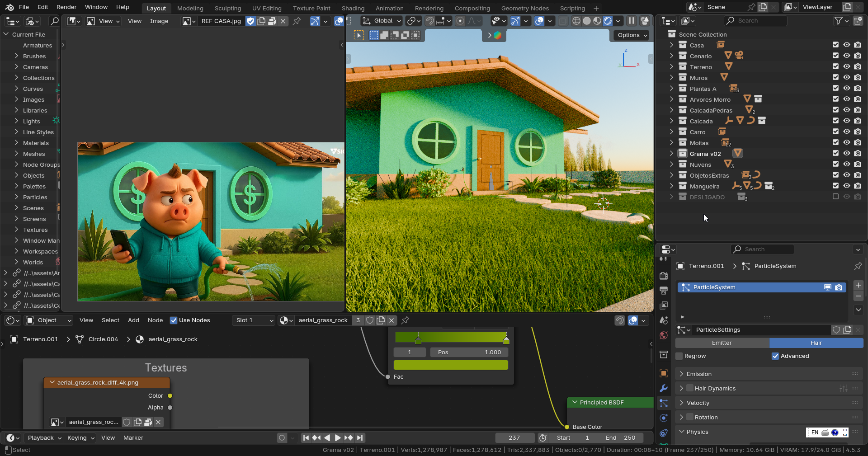This screenshot has width=868, height=456.
Task: Click the color ramp stop color swatch
Action: (451, 365)
